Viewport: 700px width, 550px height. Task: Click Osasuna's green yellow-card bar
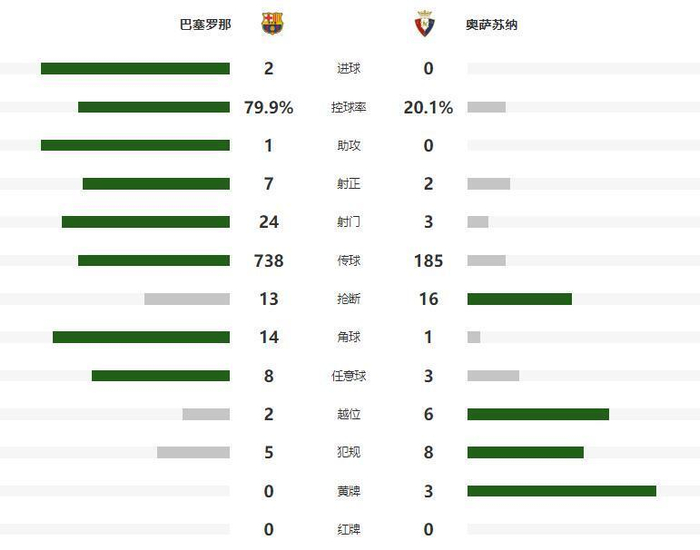[x=561, y=490]
